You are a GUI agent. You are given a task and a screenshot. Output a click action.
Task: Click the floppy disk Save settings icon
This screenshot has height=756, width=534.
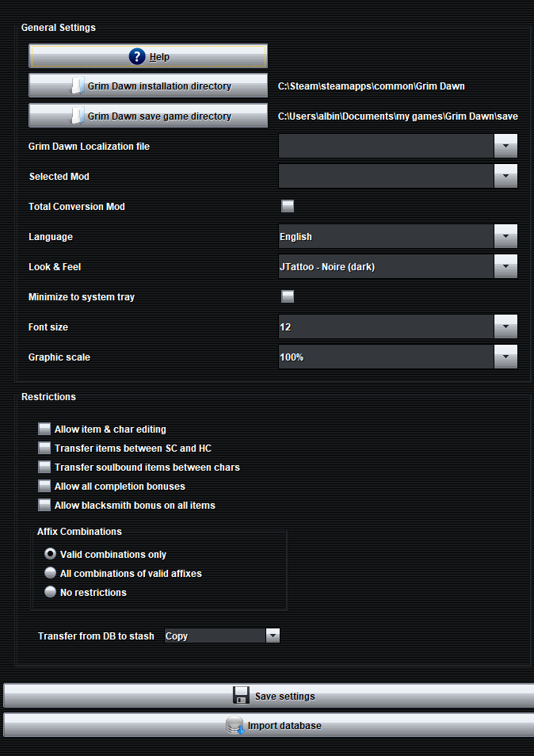point(241,696)
